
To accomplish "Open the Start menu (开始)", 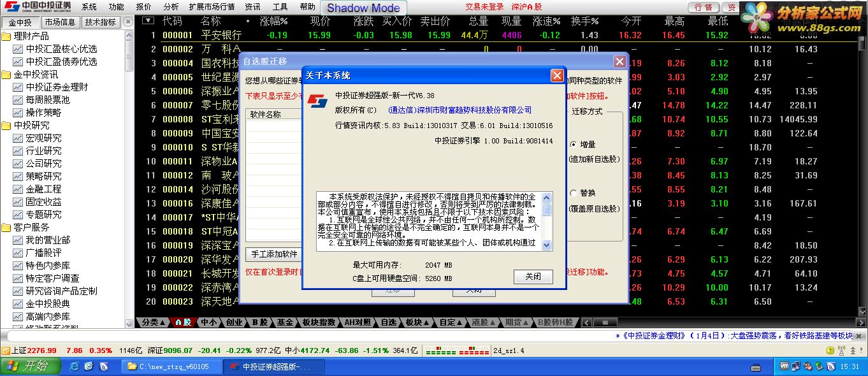I will tap(31, 366).
